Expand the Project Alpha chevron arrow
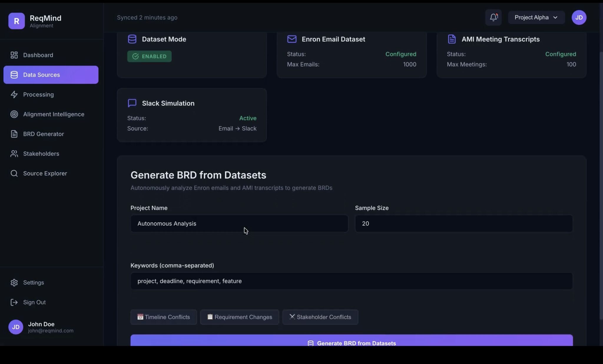603x364 pixels. point(555,17)
